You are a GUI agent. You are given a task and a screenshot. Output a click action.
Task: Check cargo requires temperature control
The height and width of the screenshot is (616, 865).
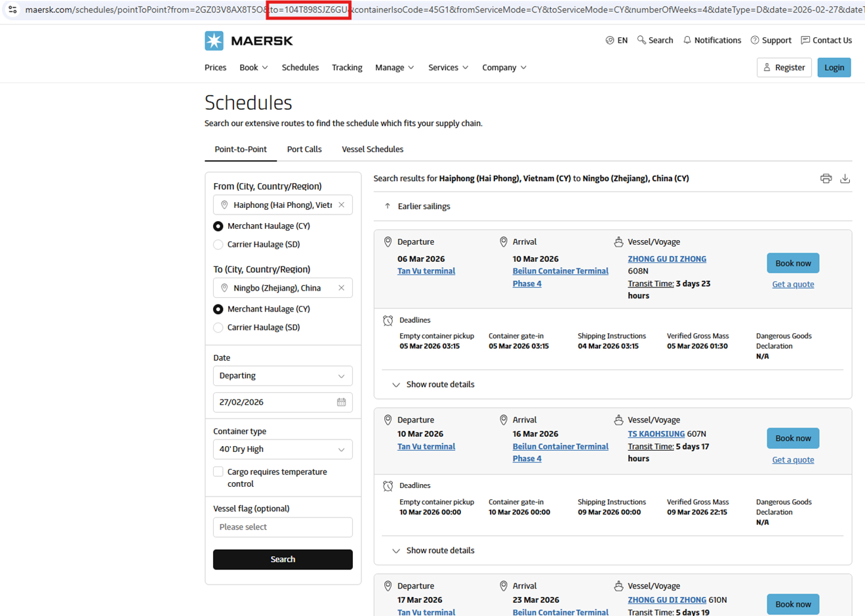218,472
